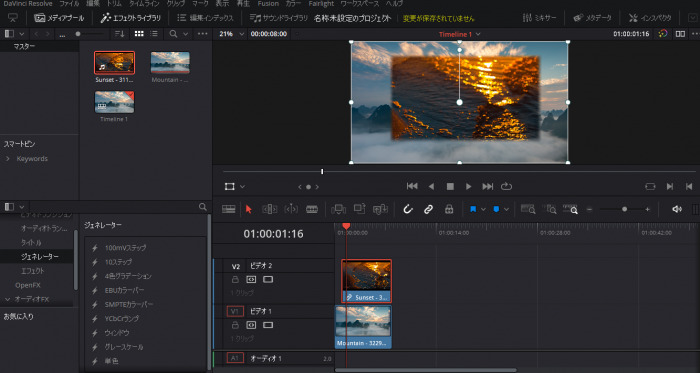Choose the Selection mode arrow tool

pyautogui.click(x=249, y=209)
